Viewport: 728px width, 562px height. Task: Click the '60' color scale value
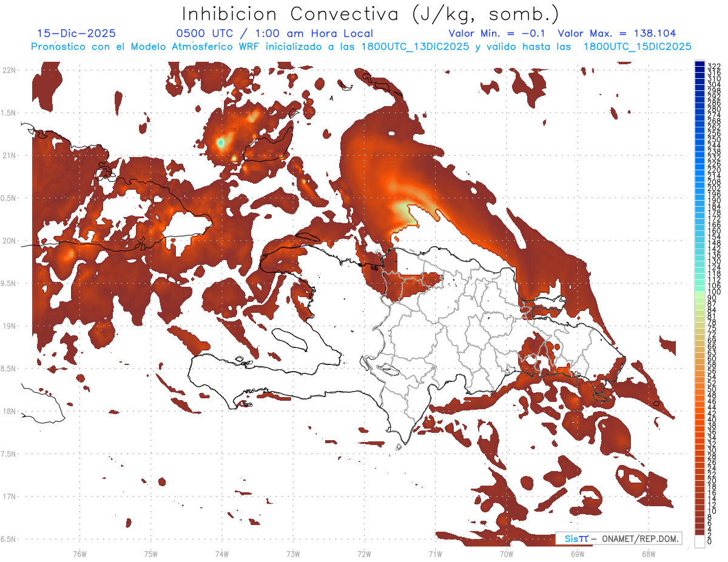tap(712, 358)
